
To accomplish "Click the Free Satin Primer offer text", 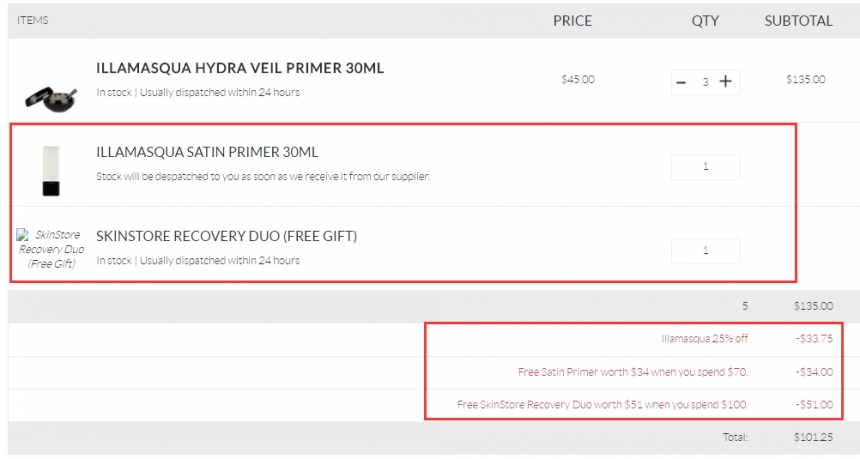I will pyautogui.click(x=632, y=372).
